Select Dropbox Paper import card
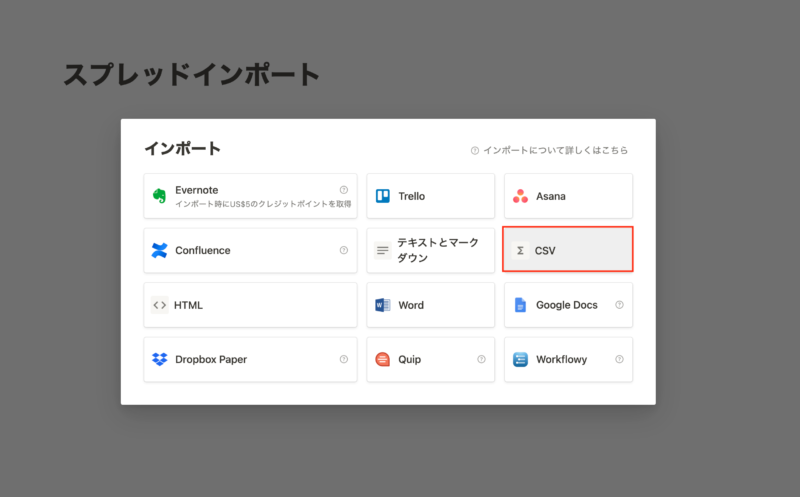The height and width of the screenshot is (497, 800). point(251,359)
